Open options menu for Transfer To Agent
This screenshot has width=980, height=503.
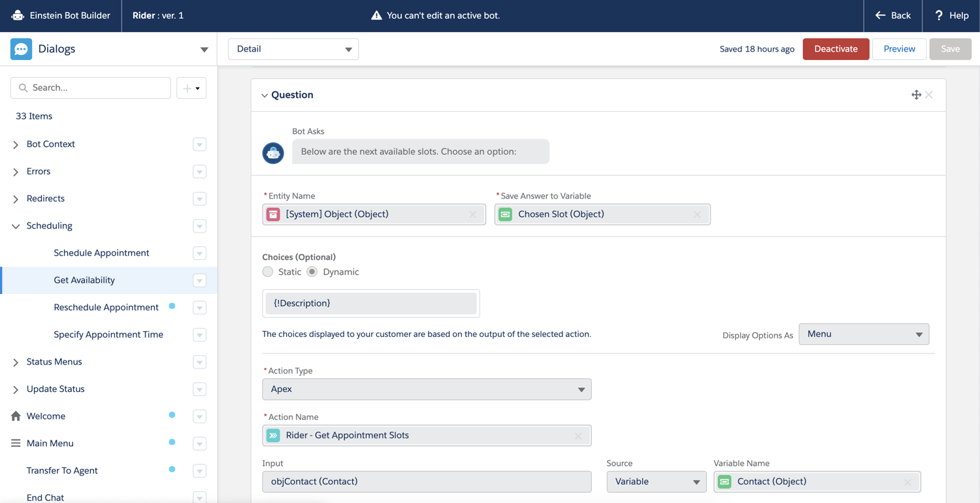(199, 471)
